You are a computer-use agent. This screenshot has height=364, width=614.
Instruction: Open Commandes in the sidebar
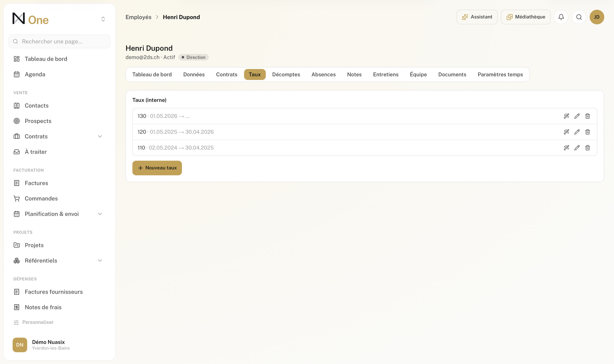tap(59, 198)
